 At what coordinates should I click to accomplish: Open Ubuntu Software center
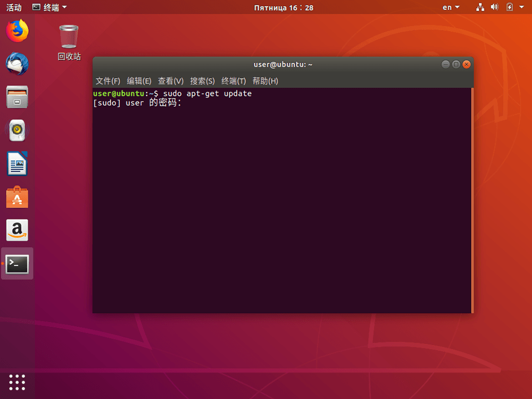[x=17, y=197]
